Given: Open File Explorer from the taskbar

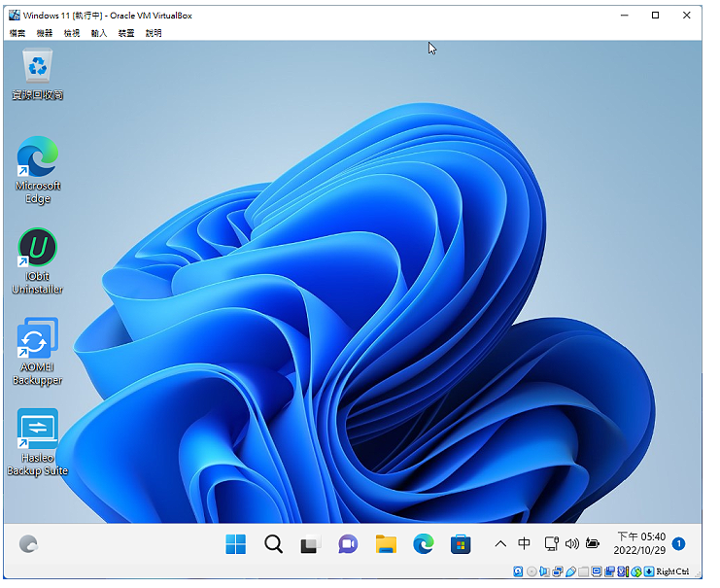Looking at the screenshot, I should [386, 544].
